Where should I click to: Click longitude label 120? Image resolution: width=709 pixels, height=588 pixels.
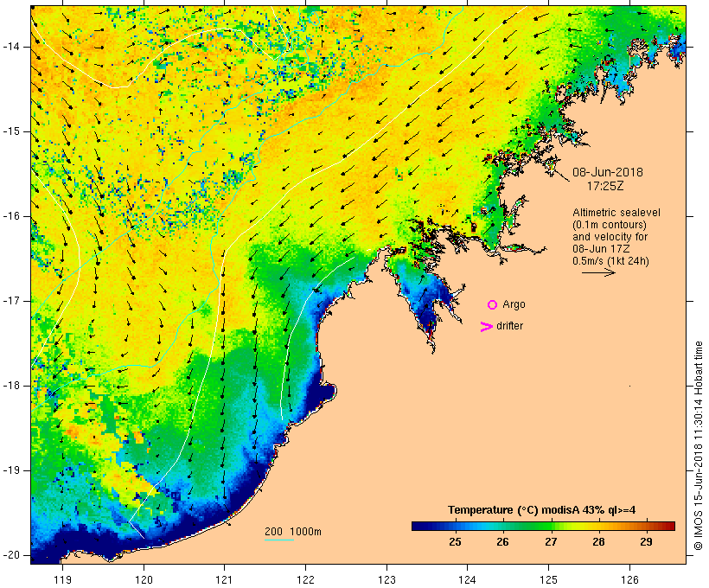click(x=144, y=579)
